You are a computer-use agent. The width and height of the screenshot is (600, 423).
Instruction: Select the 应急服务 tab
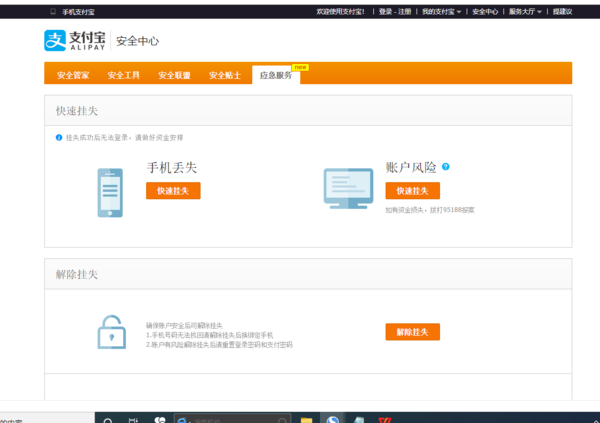[276, 75]
